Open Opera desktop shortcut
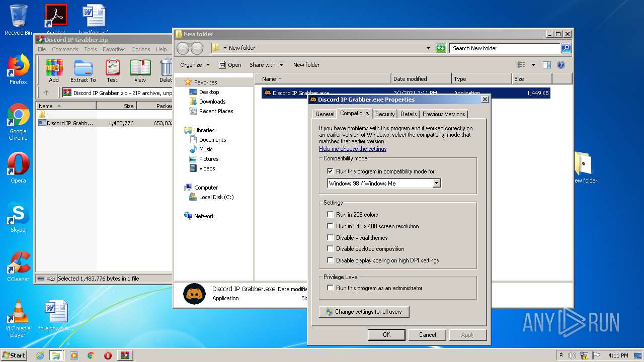 18,168
